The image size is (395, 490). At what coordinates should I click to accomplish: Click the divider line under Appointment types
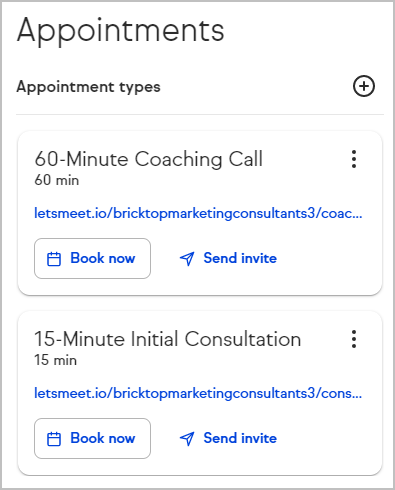(200, 114)
